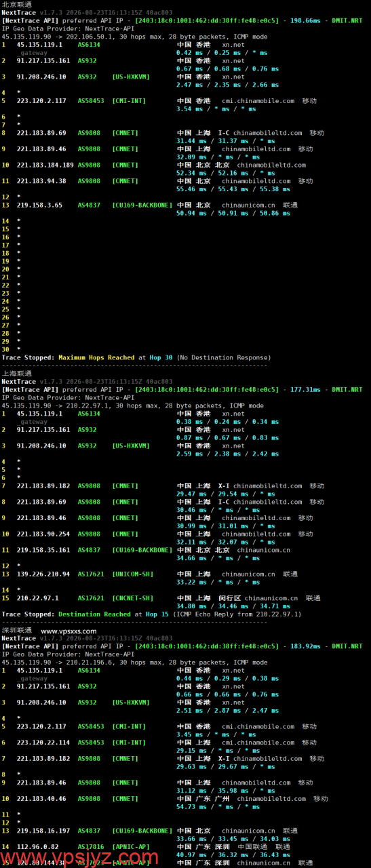Select hop IP 221.183.184.189

click(x=45, y=165)
